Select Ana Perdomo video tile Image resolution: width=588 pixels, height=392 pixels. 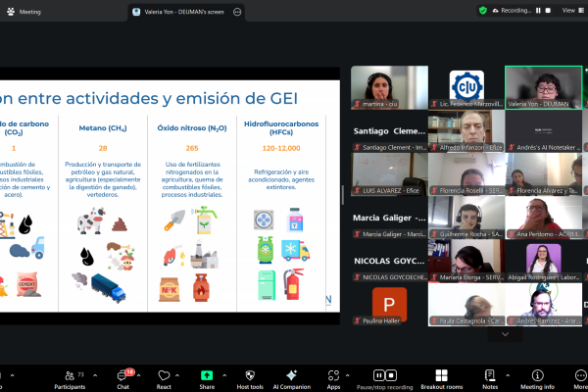click(x=543, y=218)
